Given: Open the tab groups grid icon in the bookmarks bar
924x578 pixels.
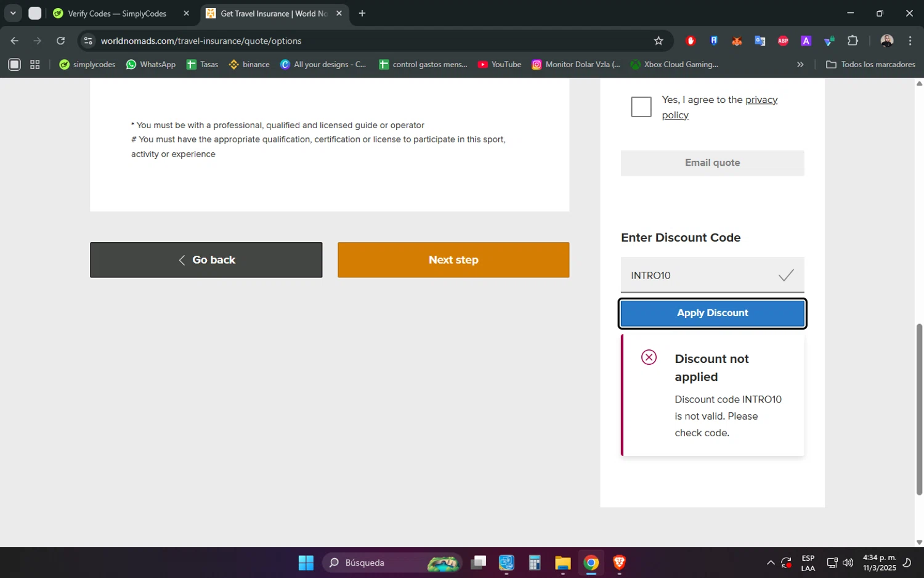Looking at the screenshot, I should [35, 64].
